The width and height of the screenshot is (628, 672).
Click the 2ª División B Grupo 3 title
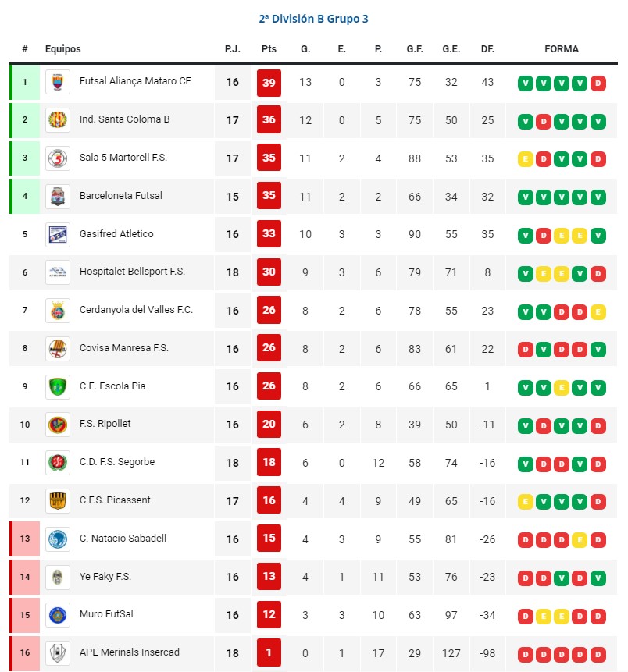click(313, 19)
